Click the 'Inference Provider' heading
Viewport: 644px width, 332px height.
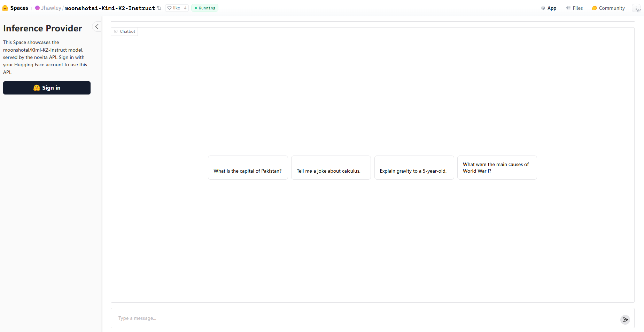tap(42, 28)
